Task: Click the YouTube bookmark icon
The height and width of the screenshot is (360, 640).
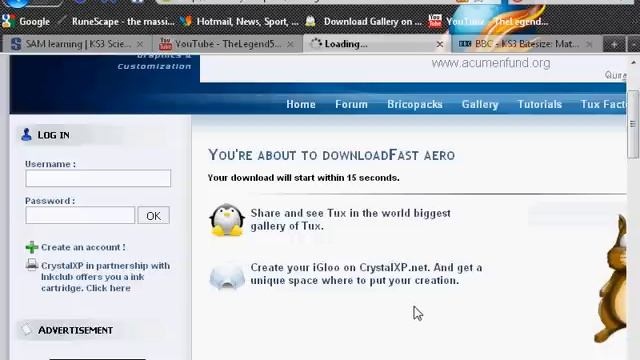Action: click(x=435, y=21)
